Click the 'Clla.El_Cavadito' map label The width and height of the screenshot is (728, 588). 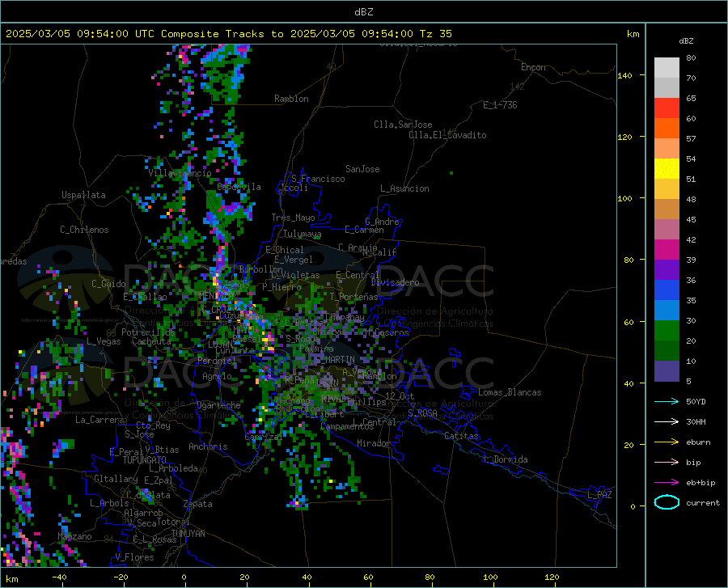pos(447,135)
